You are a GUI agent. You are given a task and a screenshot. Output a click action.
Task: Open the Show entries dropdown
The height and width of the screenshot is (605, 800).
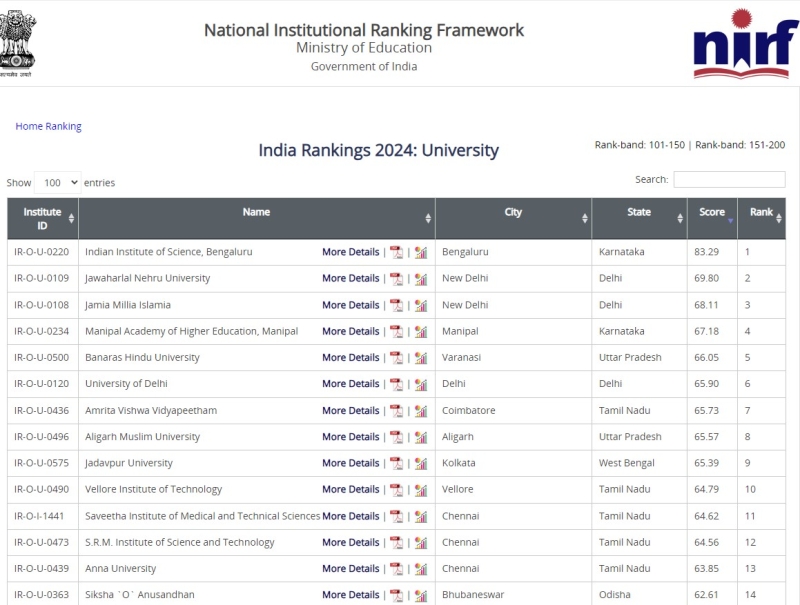pos(58,183)
